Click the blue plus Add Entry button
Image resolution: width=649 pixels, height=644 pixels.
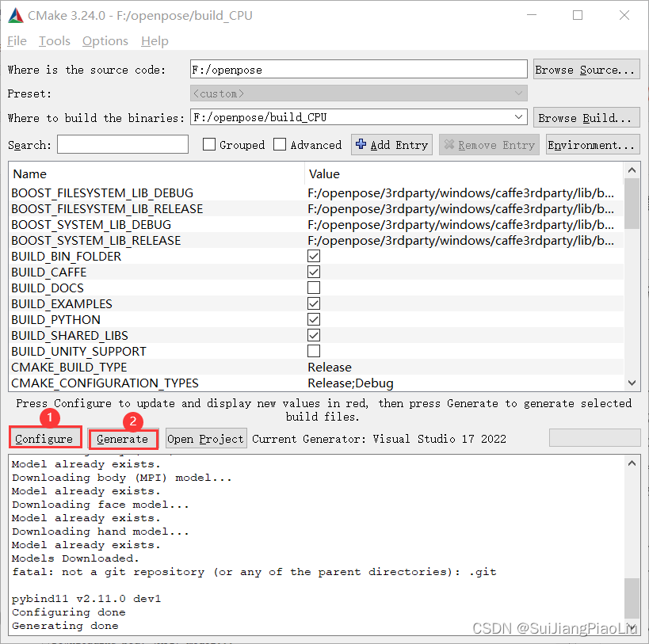(x=391, y=145)
